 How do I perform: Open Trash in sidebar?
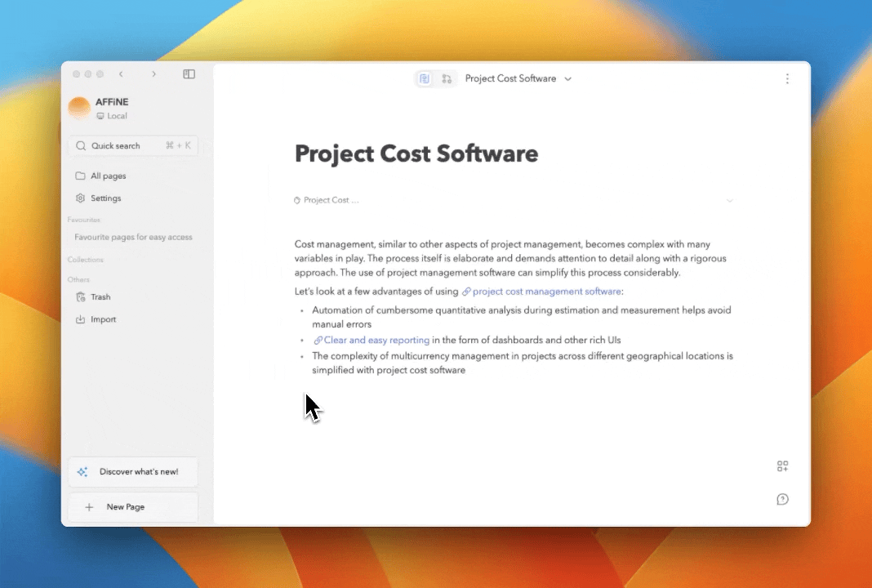tap(133, 297)
